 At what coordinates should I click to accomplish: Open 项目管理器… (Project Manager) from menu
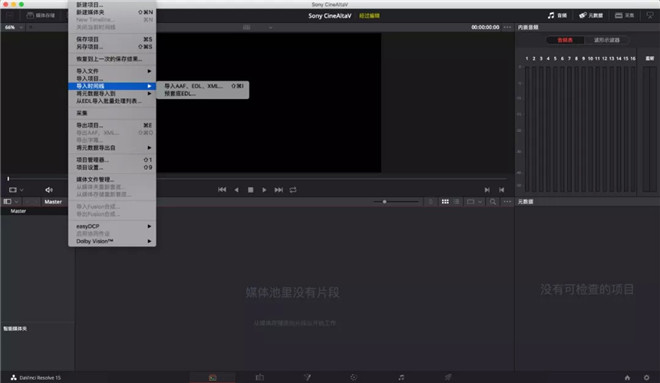pos(112,160)
